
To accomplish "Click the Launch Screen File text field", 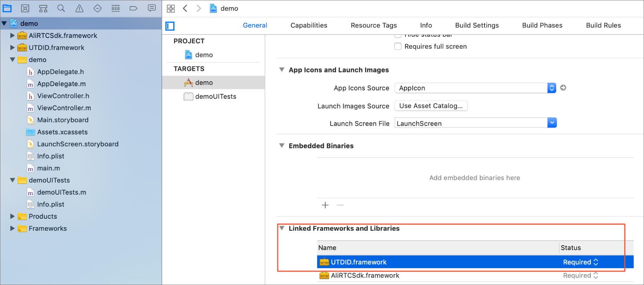I will 471,123.
